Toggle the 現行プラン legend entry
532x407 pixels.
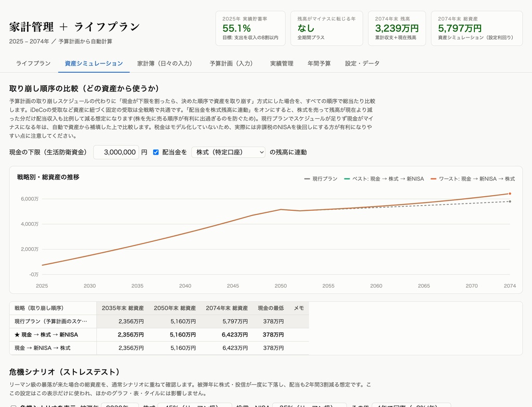click(321, 179)
